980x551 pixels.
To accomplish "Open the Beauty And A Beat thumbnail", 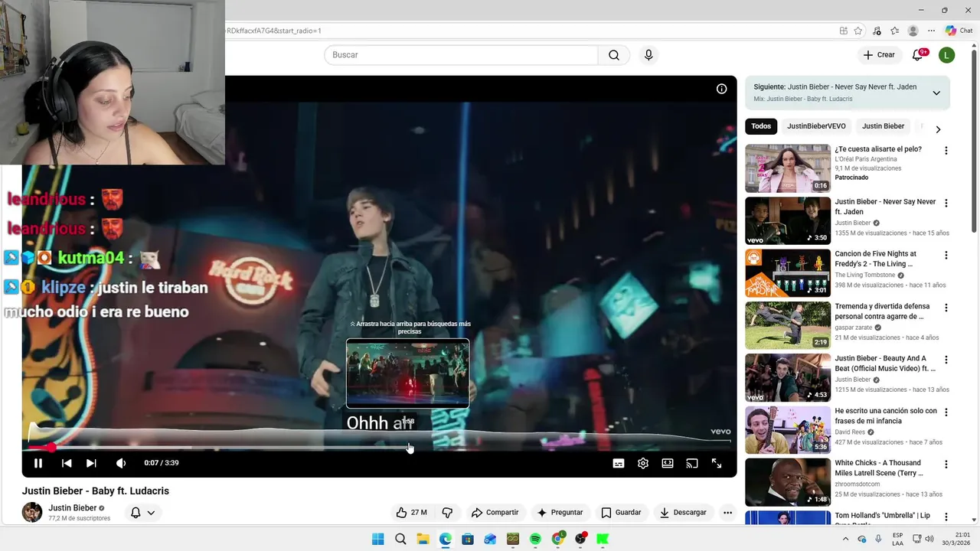I will 788,377.
